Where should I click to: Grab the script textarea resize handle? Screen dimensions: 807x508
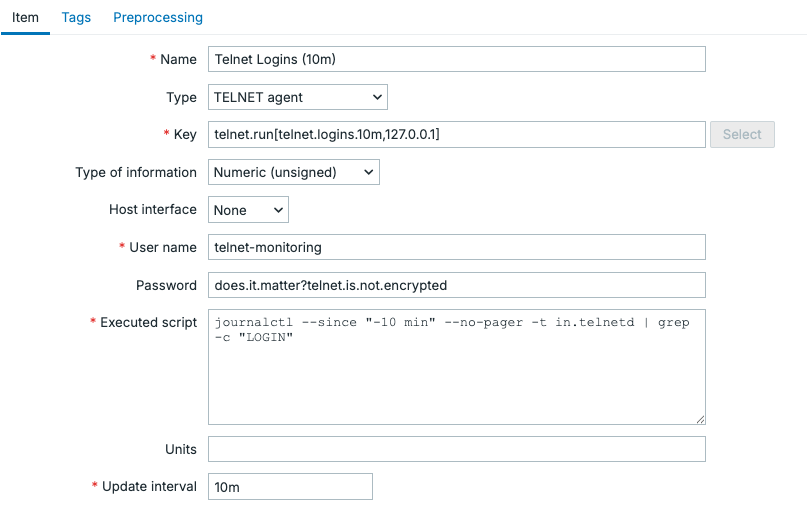[700, 419]
